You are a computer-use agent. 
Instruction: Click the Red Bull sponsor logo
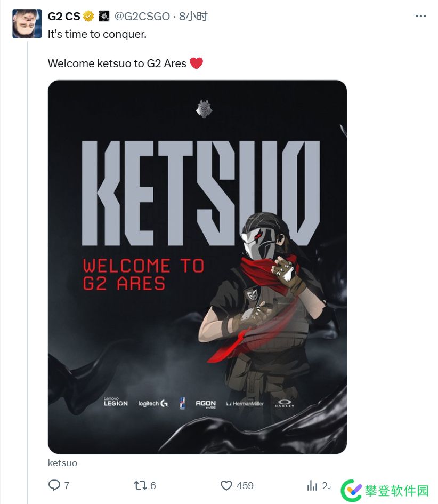click(182, 403)
